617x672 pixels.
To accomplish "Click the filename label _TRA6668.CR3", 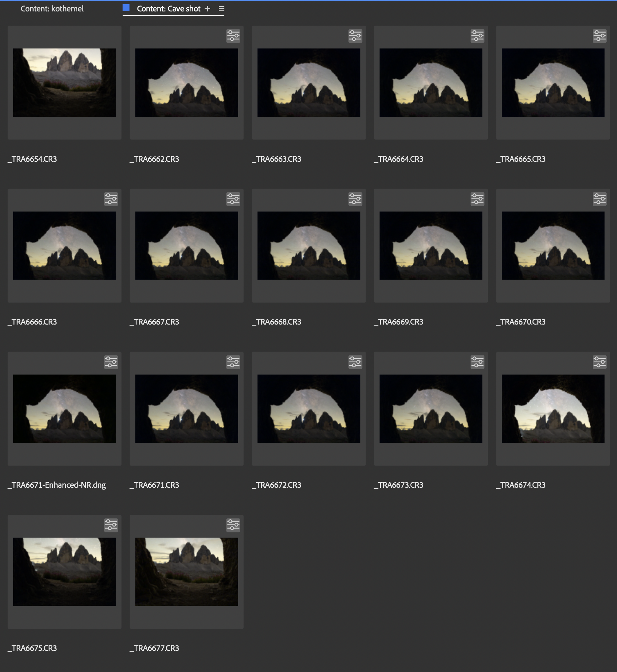I will pos(277,322).
